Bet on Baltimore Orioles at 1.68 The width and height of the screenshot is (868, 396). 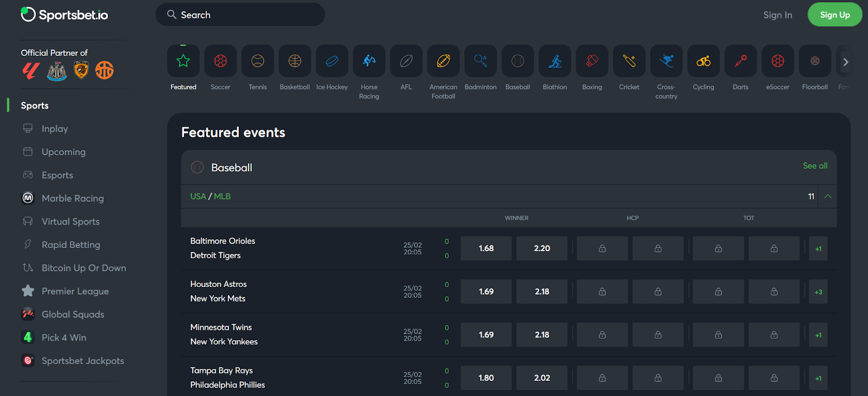click(486, 248)
